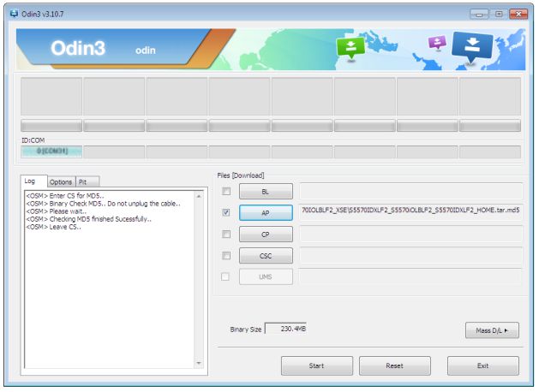539x392 pixels.
Task: Click the Reset button
Action: (395, 365)
